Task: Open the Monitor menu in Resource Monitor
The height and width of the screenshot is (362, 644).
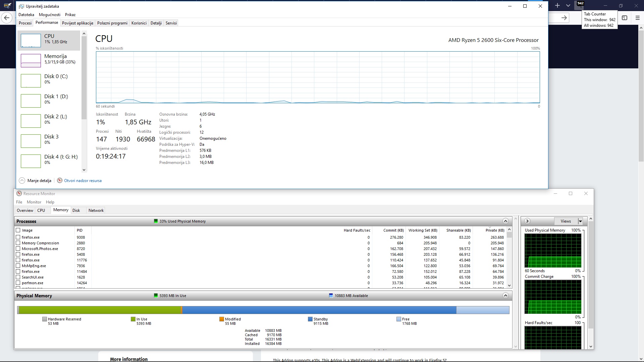Action: coord(34,202)
